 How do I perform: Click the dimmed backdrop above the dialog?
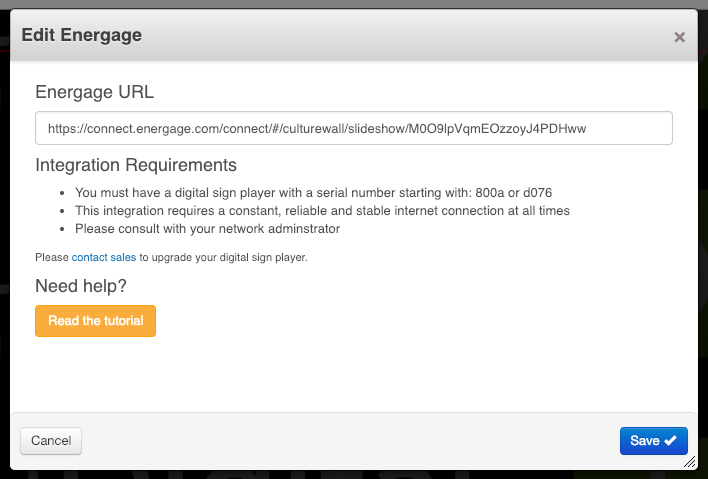point(354,4)
